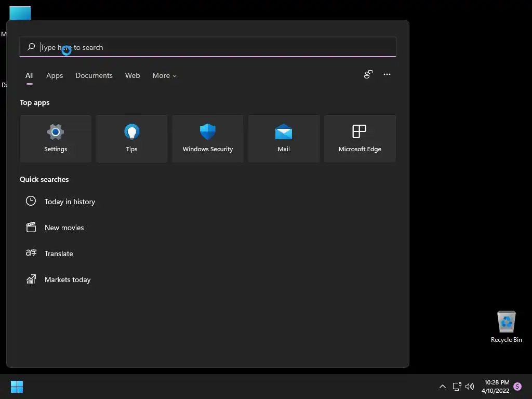
Task: Click the clock icon beside Today in history
Action: click(31, 201)
